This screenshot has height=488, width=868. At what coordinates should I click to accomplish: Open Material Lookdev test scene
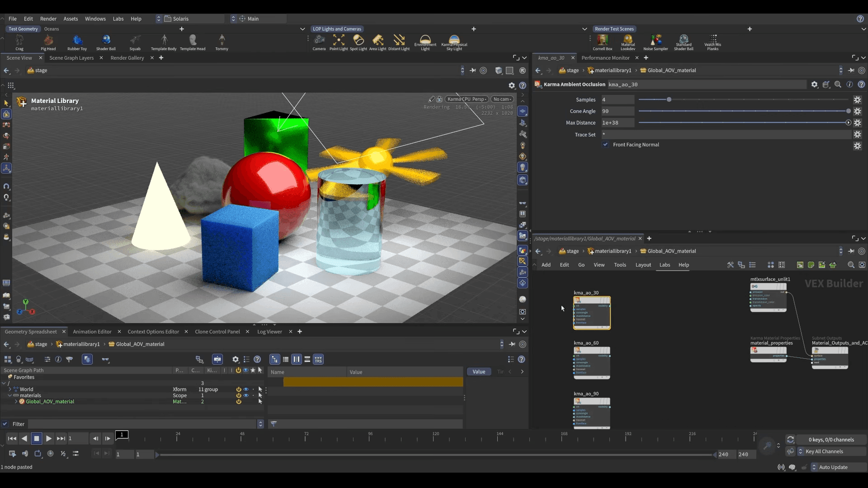pos(628,42)
